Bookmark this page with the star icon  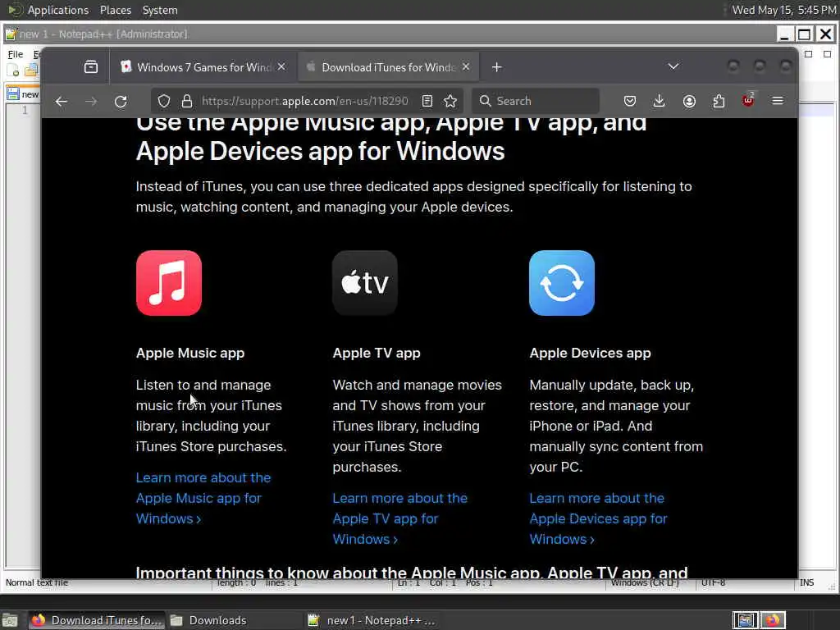pyautogui.click(x=450, y=101)
